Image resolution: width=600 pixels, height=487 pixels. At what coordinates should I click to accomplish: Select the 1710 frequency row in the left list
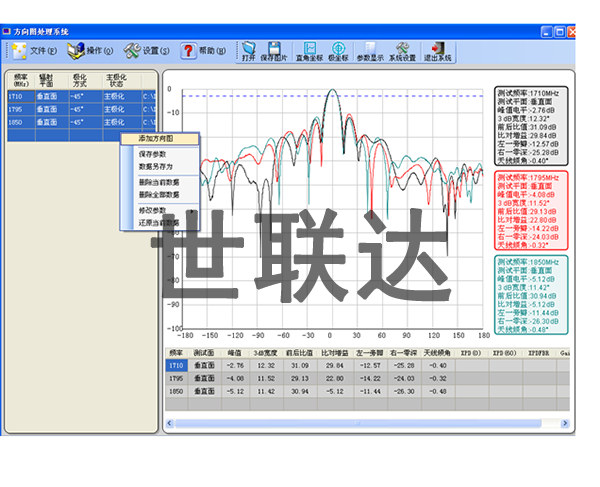coord(82,96)
